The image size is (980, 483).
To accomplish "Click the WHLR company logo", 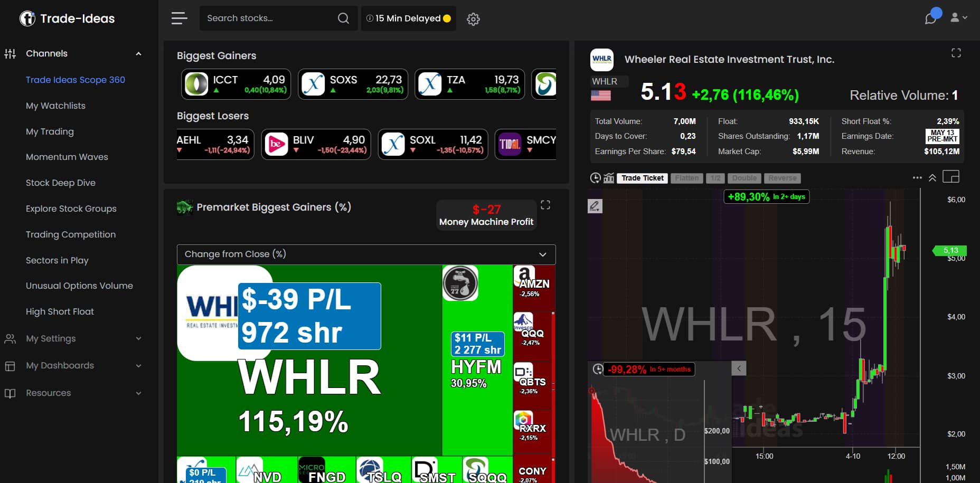I will 601,59.
